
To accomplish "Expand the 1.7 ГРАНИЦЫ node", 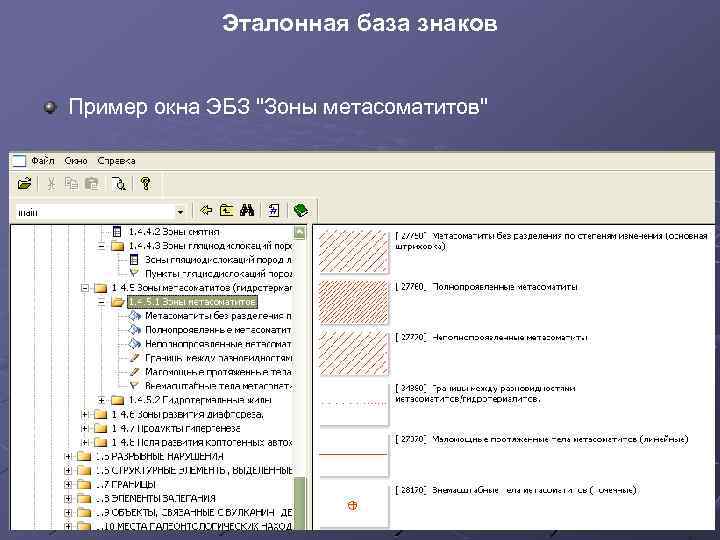I will click(x=68, y=484).
